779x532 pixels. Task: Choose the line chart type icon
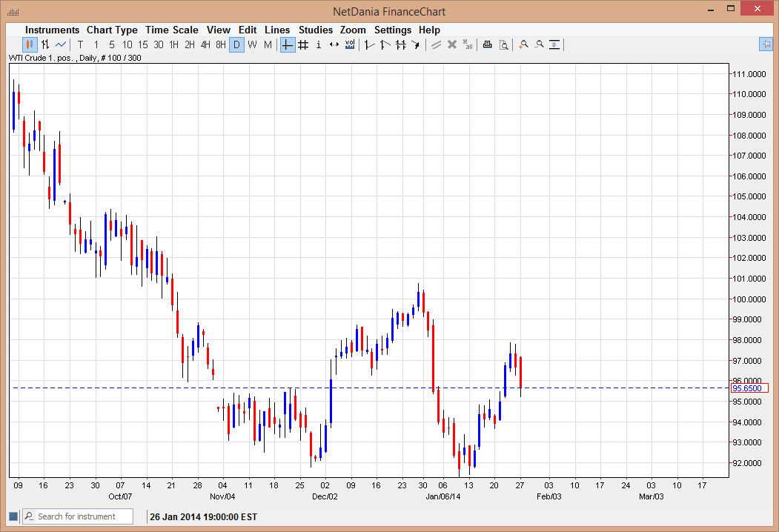(x=61, y=44)
